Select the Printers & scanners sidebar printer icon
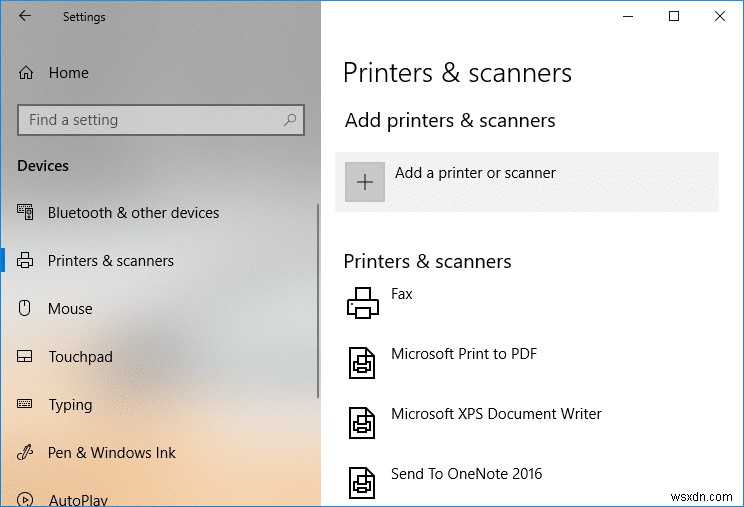 point(25,260)
